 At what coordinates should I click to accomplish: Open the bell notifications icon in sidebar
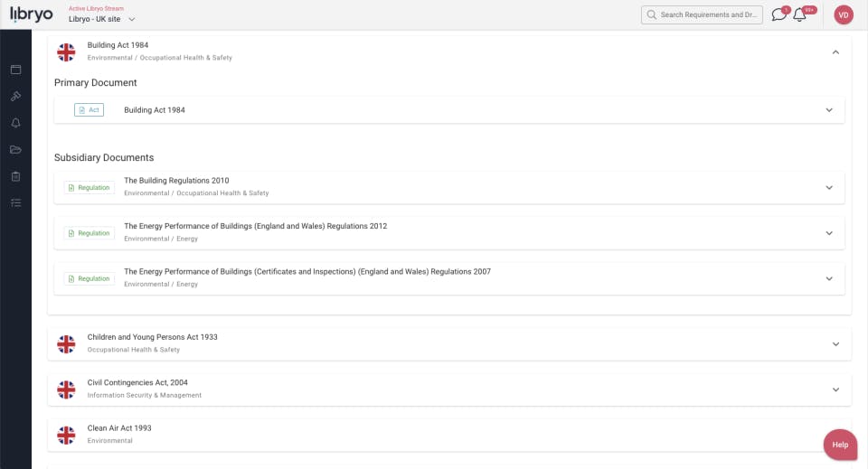click(x=15, y=123)
